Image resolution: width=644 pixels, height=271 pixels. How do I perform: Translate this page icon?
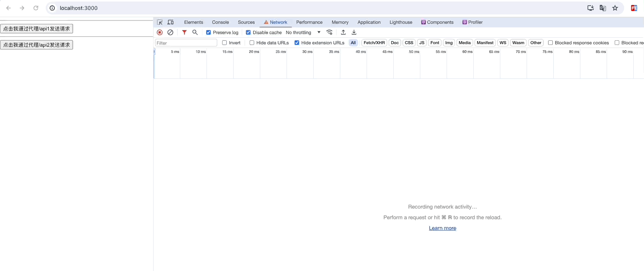pos(603,8)
